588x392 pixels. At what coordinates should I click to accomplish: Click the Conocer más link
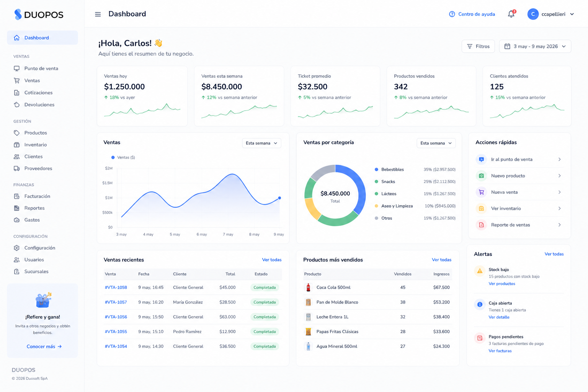click(44, 346)
